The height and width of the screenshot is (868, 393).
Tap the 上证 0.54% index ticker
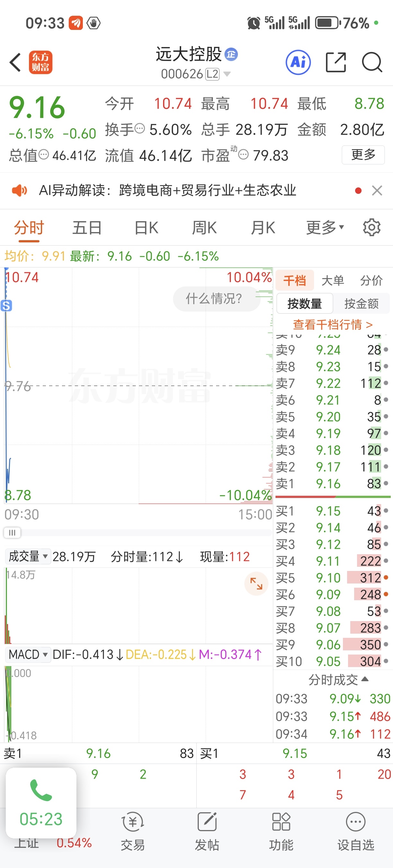pos(53,843)
